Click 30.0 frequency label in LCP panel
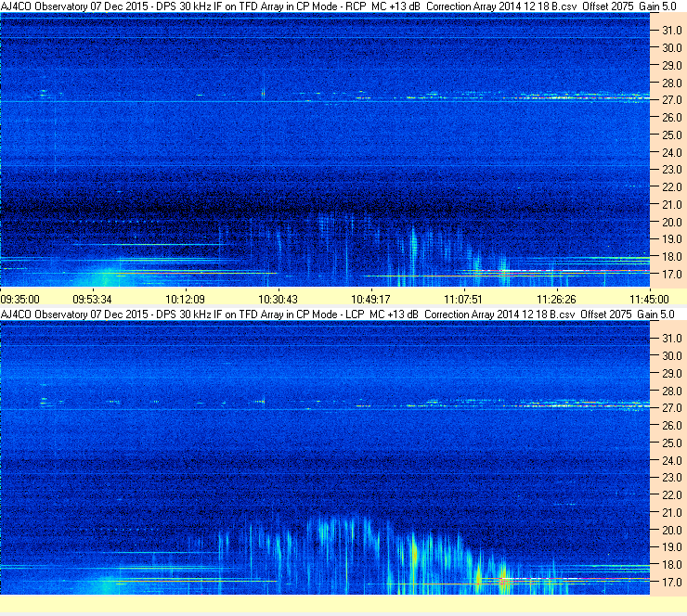The image size is (687, 616). [671, 356]
